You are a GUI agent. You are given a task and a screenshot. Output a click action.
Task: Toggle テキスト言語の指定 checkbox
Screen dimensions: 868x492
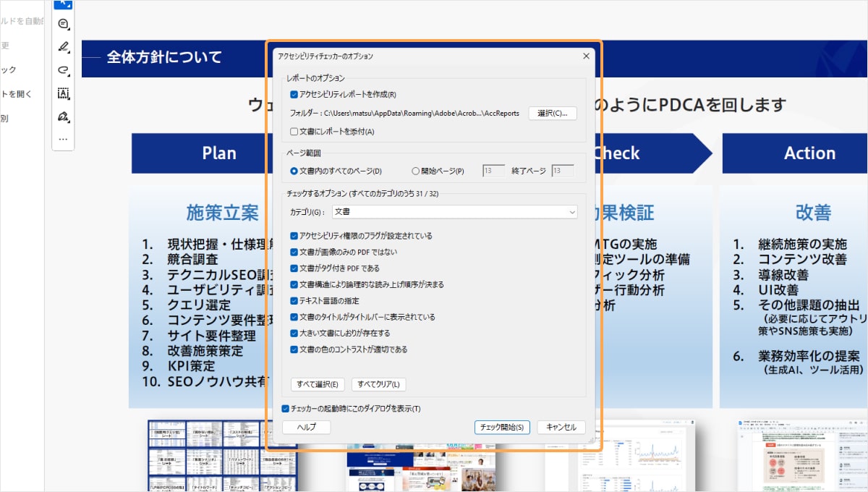click(294, 301)
